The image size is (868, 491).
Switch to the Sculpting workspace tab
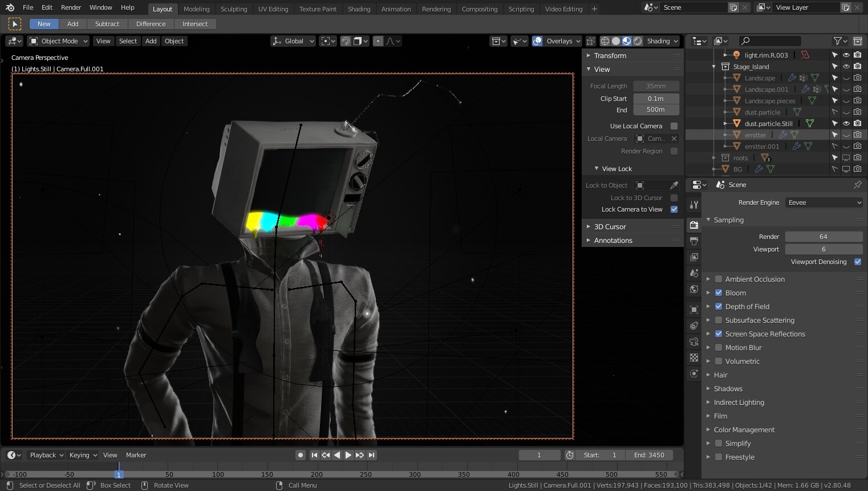(x=234, y=9)
